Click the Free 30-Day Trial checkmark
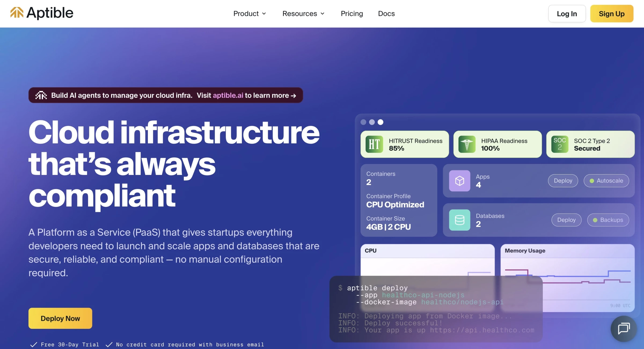Screen dimensions: 644x349 (34, 344)
